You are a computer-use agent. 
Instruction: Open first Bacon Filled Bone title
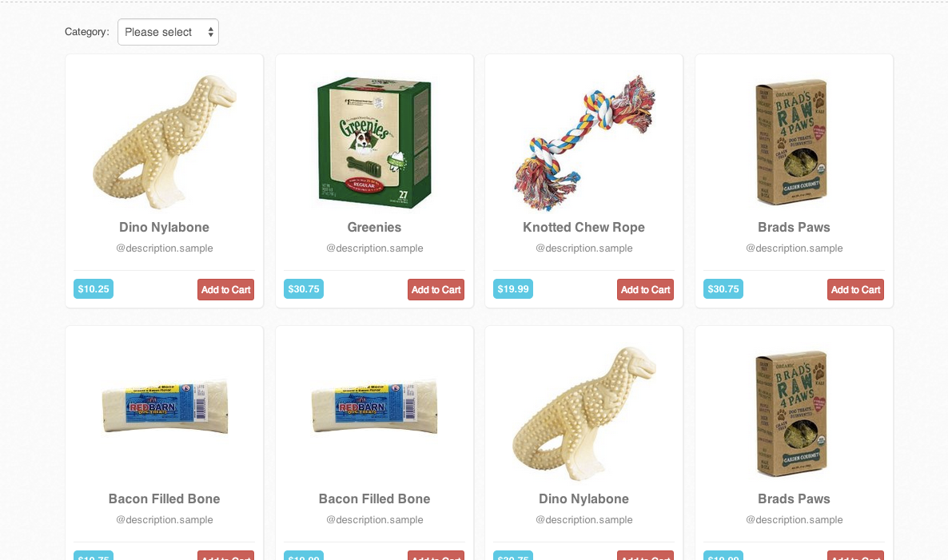click(165, 499)
